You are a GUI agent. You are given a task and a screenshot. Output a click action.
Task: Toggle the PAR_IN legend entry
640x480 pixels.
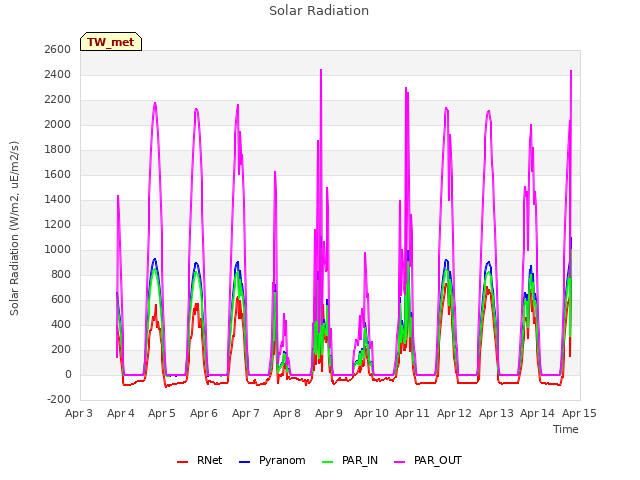[350, 460]
